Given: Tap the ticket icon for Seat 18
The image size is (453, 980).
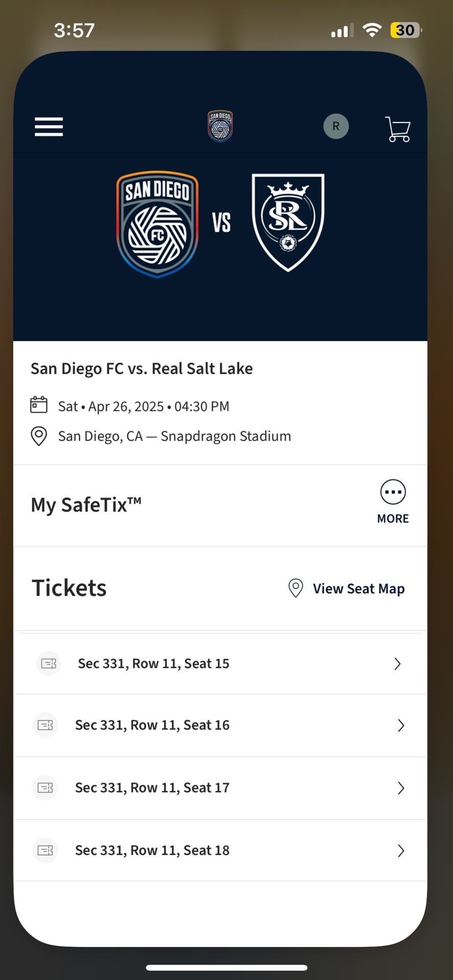Looking at the screenshot, I should click(45, 850).
